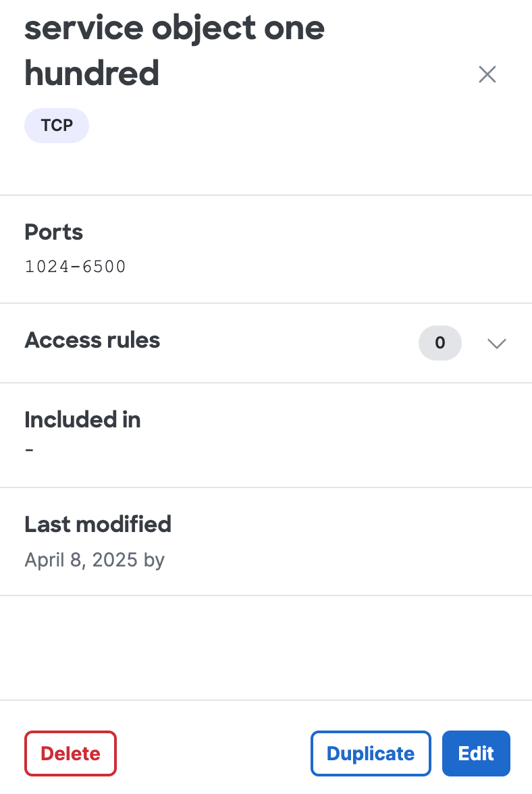Screen dimensions: 532x794
Task: Click the Access rules count badge
Action: click(440, 343)
